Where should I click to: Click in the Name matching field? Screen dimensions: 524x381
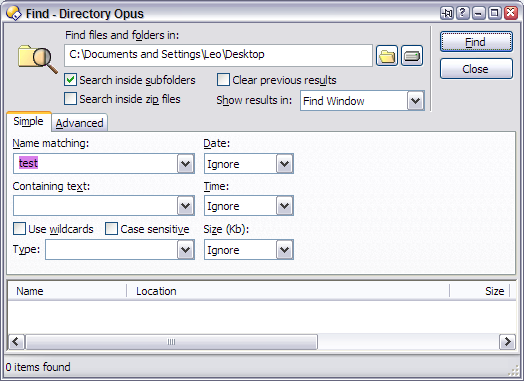click(x=96, y=164)
